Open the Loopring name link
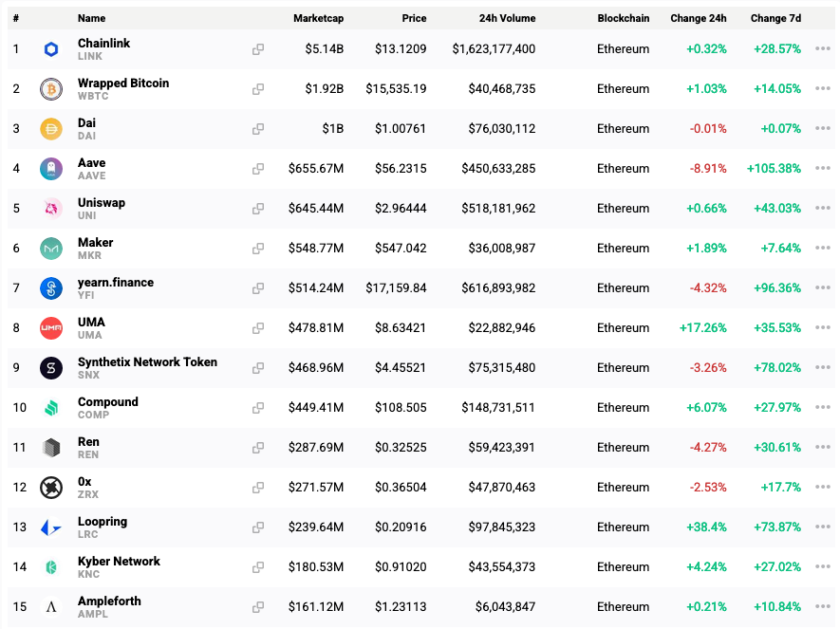Viewport: 840px width, 629px height. 103,522
